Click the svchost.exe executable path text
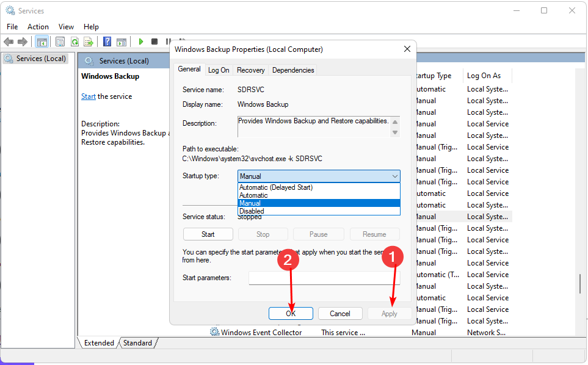The image size is (588, 365). (x=252, y=159)
